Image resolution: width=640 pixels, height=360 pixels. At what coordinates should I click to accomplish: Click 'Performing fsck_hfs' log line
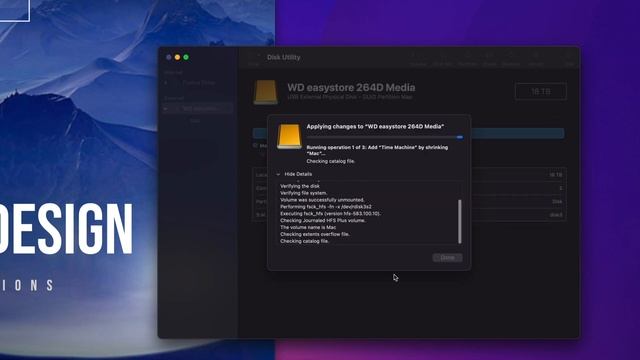click(x=326, y=207)
